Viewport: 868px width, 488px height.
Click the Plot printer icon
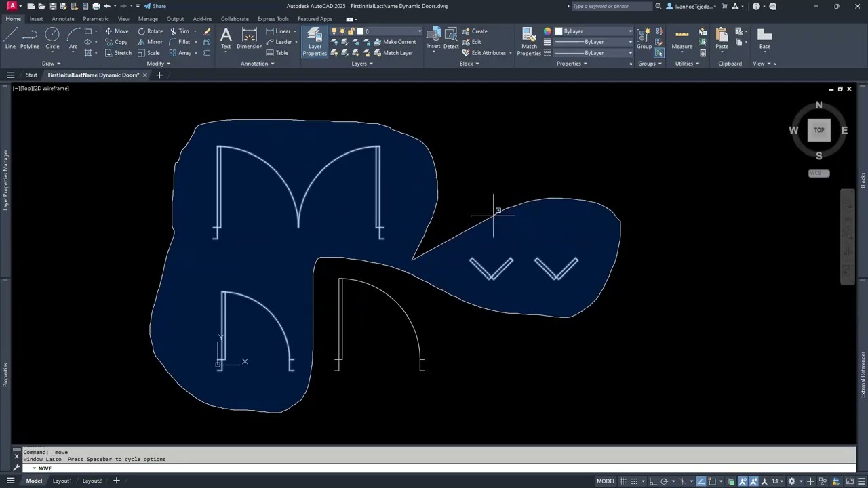coord(96,6)
